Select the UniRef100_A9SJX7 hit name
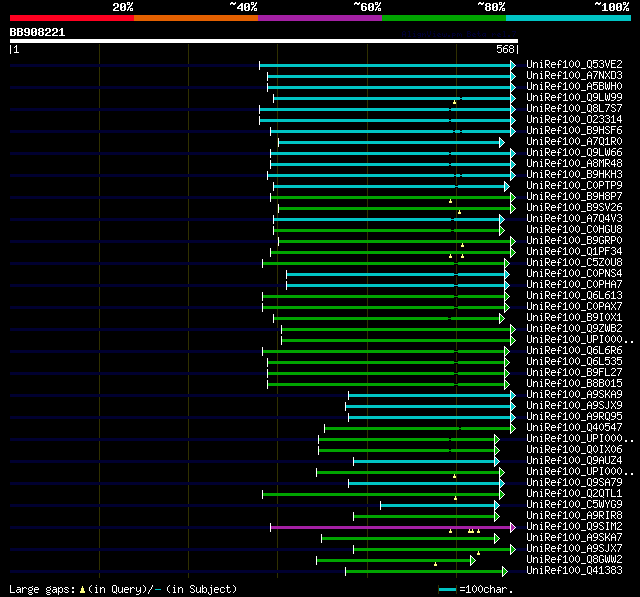This screenshot has width=640, height=597. click(x=574, y=549)
